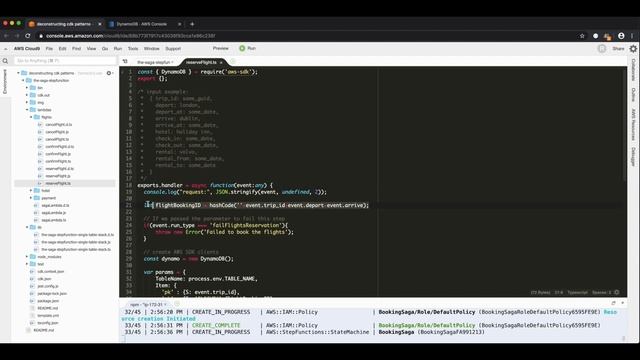Open the View menu
Screen dimensions: 640x360
click(91, 49)
